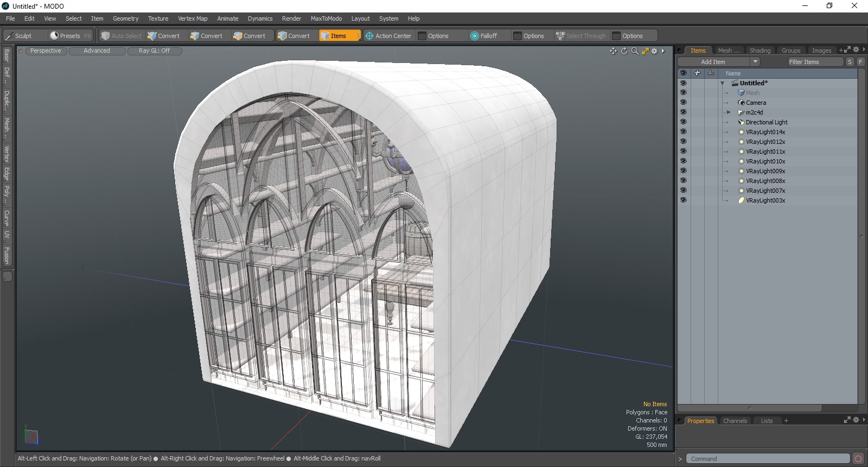The width and height of the screenshot is (868, 467).
Task: Hide VRayLight003x light
Action: [x=683, y=200]
